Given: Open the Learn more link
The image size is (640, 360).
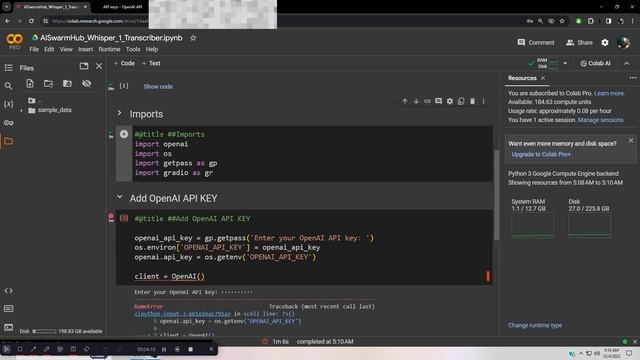Looking at the screenshot, I should (x=609, y=93).
